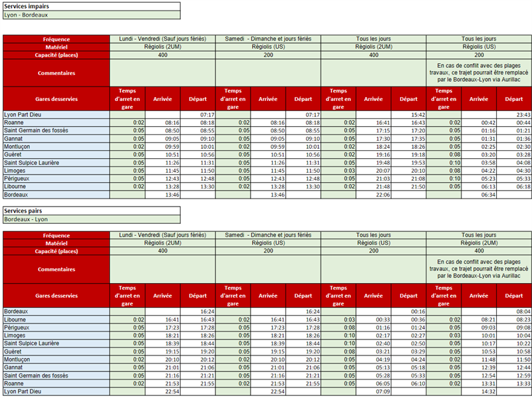Select 'Commentaires' header in the Services impairs table

pyautogui.click(x=56, y=73)
